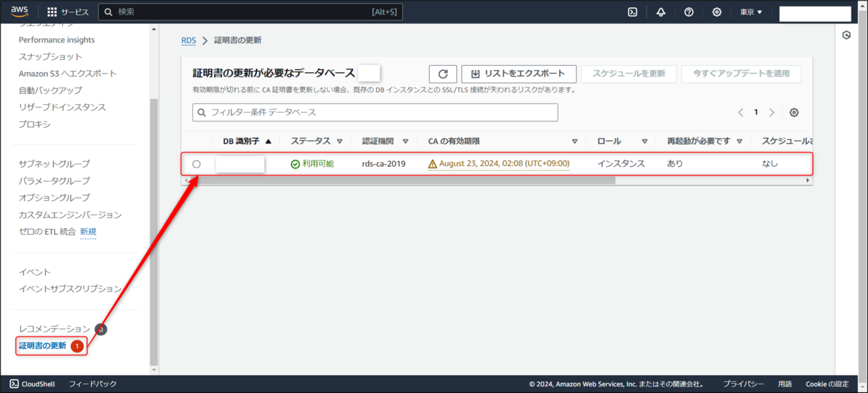Click August 23, 2024 expiry date
Image resolution: width=868 pixels, height=393 pixels.
504,164
